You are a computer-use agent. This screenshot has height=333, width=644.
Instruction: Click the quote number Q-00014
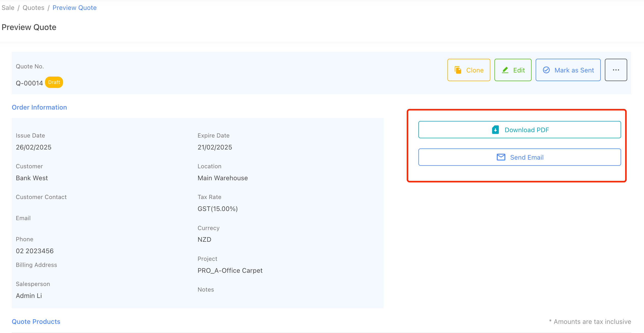coord(29,83)
